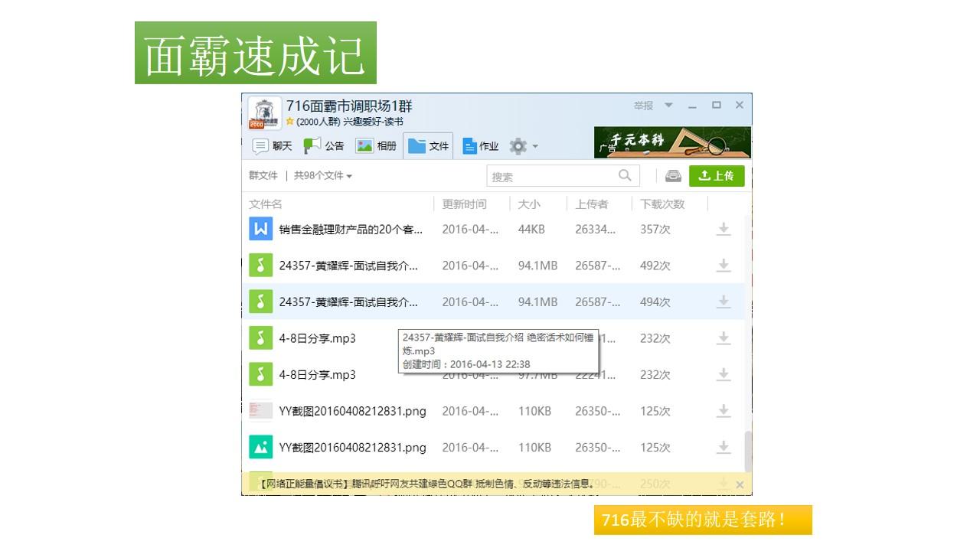Click the group avatar icon at top left
This screenshot has height=551, width=980.
pos(264,111)
